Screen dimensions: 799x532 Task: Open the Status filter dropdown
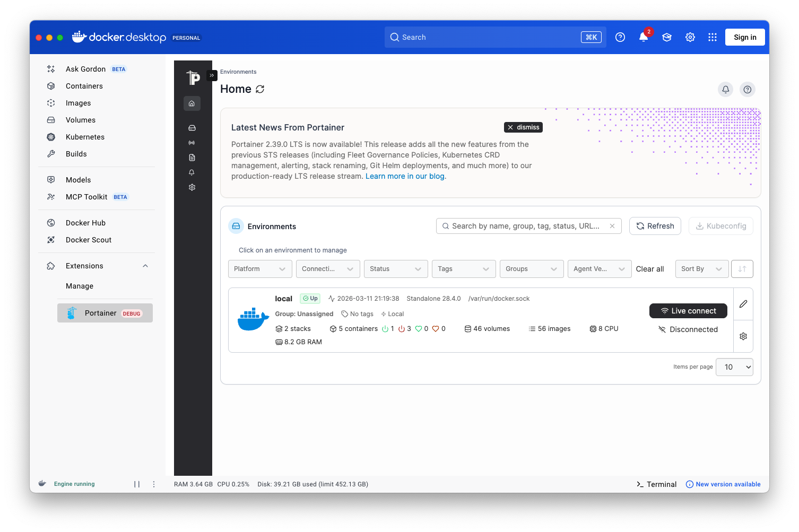coord(396,269)
